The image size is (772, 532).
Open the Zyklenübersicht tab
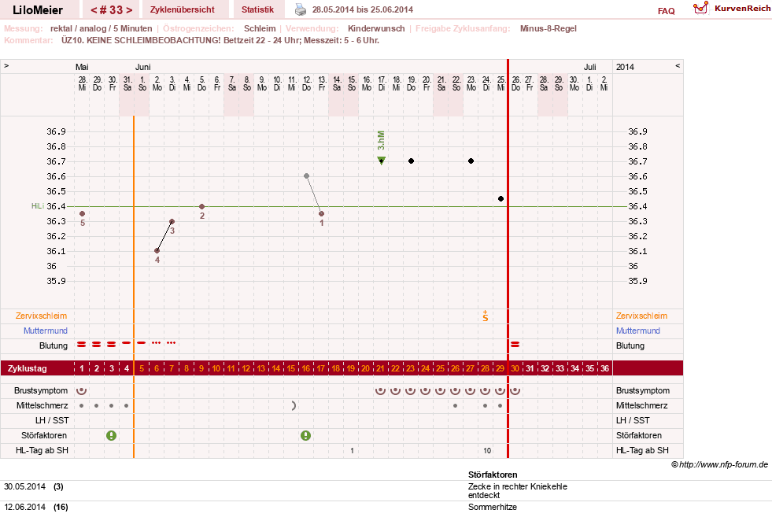click(x=182, y=9)
